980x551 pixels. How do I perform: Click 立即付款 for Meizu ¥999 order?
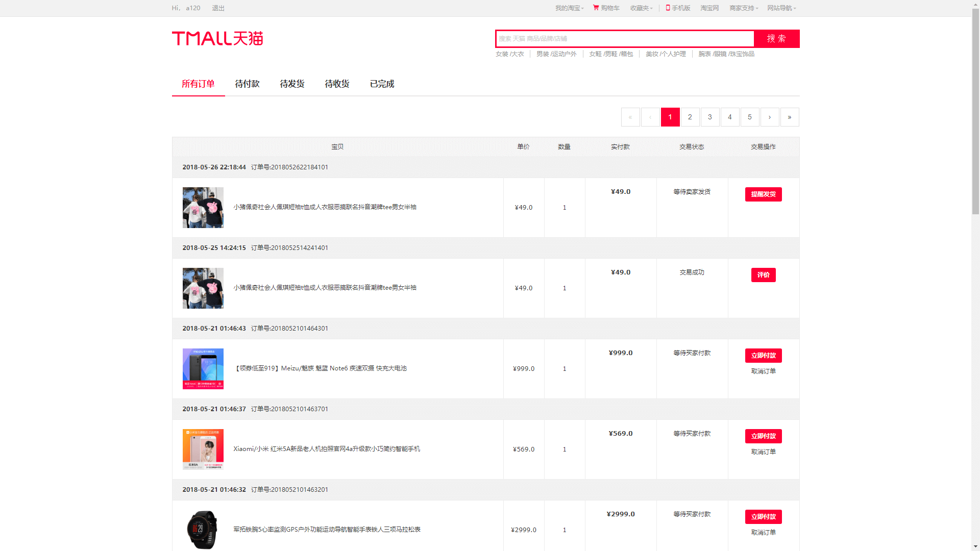(764, 356)
